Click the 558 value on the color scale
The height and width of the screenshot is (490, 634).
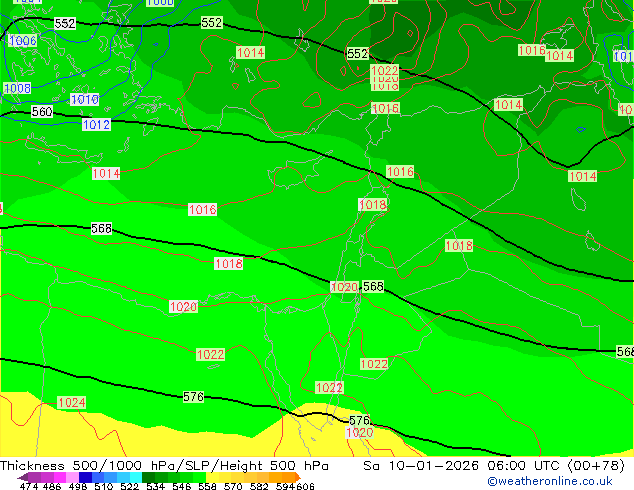click(x=207, y=486)
